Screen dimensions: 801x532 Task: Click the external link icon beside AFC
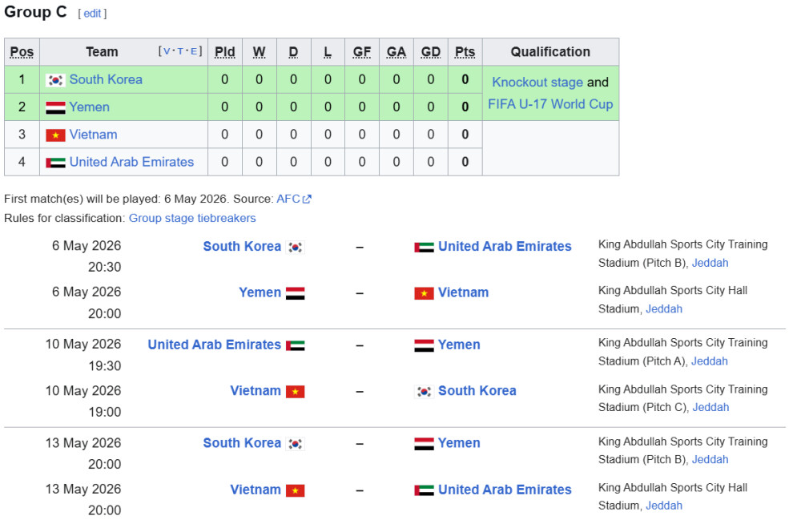click(307, 199)
